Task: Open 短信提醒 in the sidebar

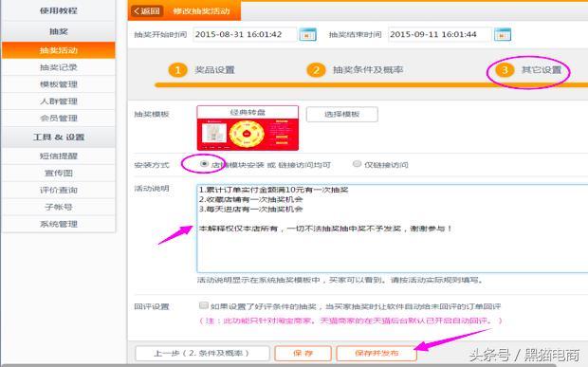Action: (59, 156)
